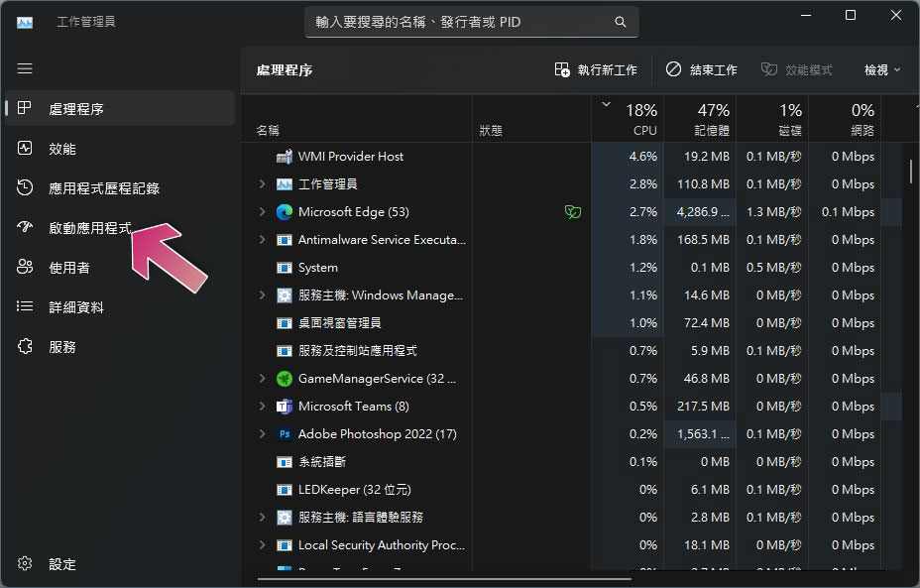Click the vertical scrollbar thumb of process list
This screenshot has width=920, height=588.
click(x=911, y=171)
